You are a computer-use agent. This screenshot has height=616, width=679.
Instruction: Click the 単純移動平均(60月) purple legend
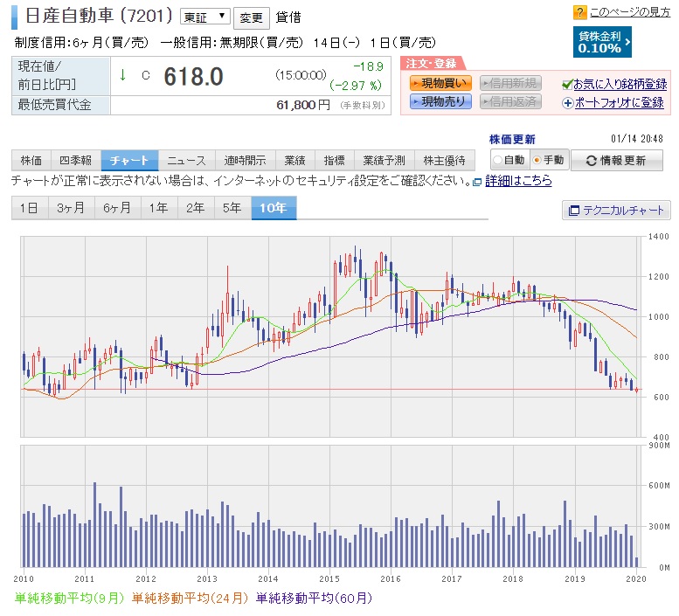[314, 599]
